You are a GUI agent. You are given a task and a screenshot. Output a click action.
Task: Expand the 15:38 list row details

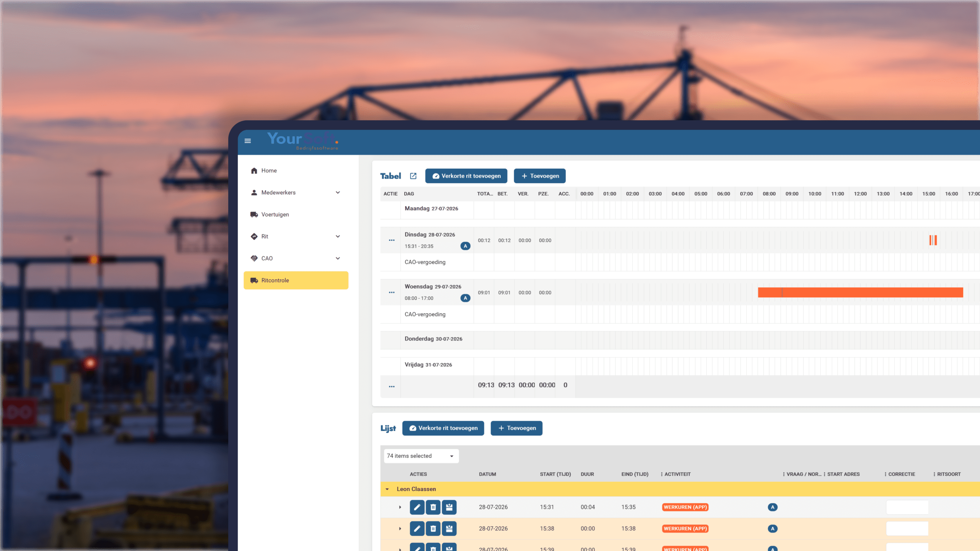point(400,529)
